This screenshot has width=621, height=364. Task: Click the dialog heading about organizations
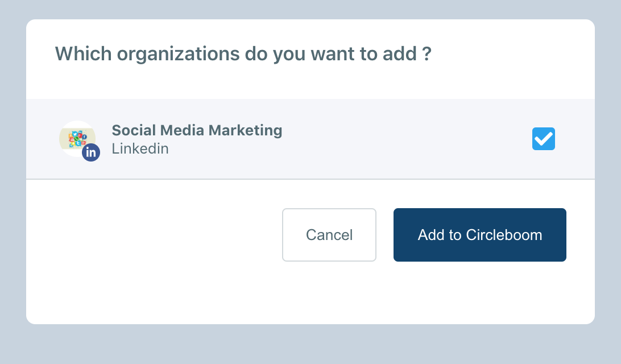point(243,54)
